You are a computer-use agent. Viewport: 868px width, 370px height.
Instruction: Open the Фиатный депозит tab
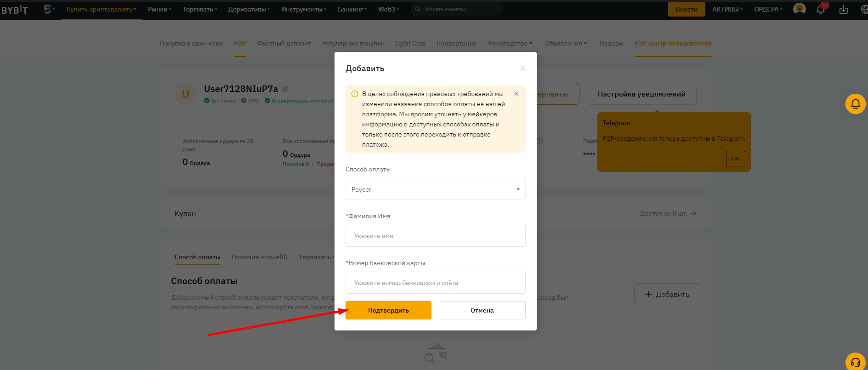pos(284,43)
